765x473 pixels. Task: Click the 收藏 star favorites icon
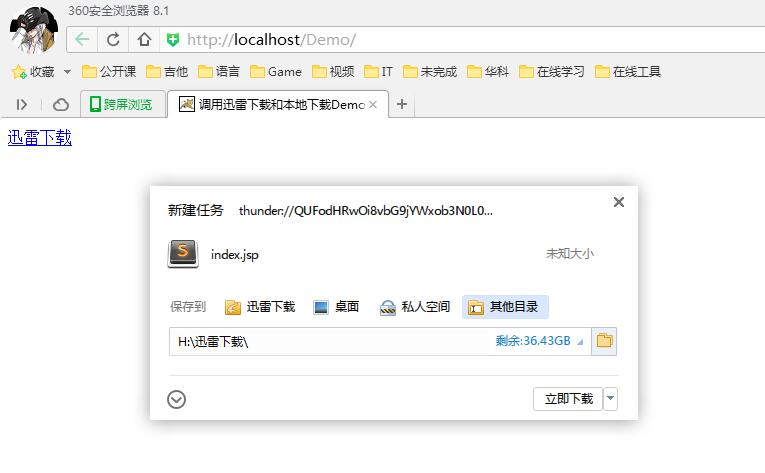[19, 72]
